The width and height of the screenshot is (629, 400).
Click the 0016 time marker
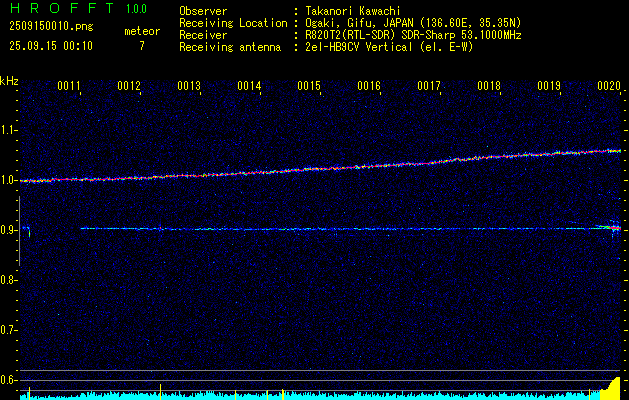(369, 85)
